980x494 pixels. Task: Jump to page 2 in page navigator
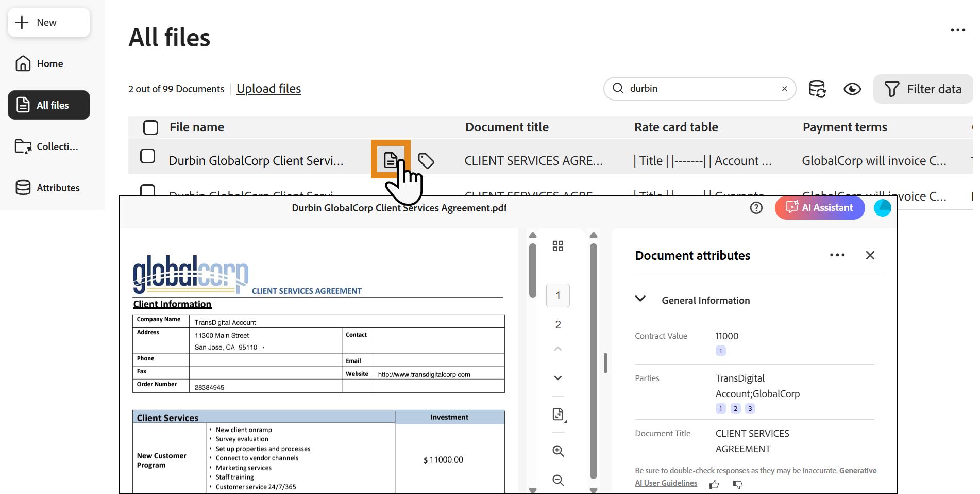[x=558, y=325]
